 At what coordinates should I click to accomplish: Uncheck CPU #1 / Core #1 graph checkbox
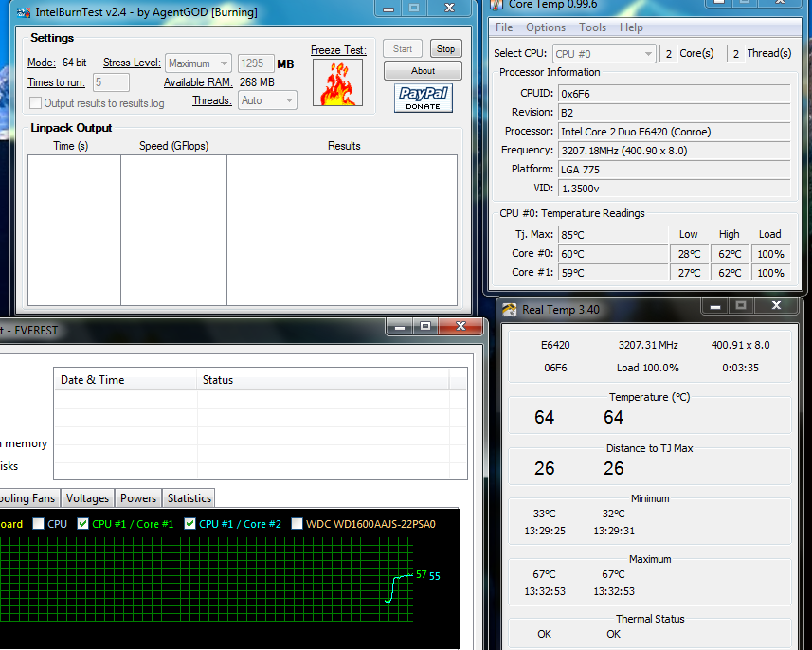pyautogui.click(x=82, y=524)
